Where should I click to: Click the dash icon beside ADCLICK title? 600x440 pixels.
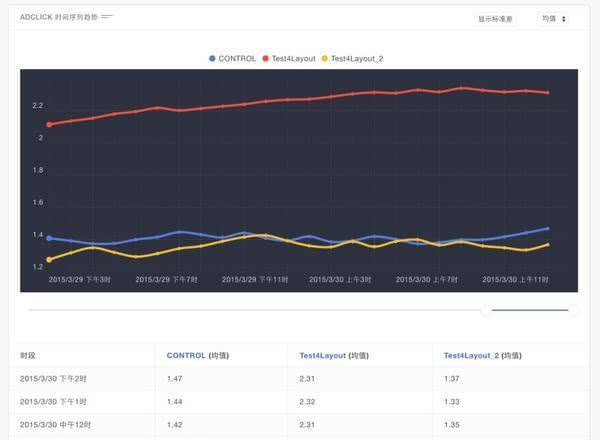pos(107,17)
